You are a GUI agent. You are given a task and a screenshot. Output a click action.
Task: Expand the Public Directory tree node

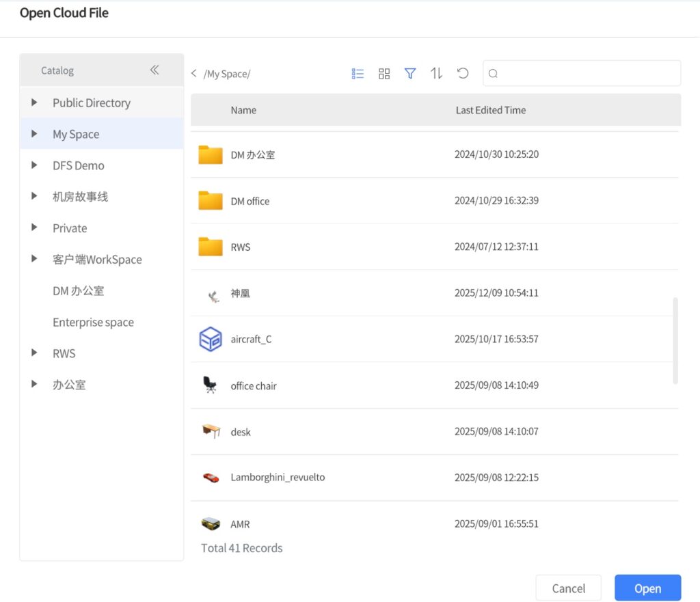pos(35,102)
